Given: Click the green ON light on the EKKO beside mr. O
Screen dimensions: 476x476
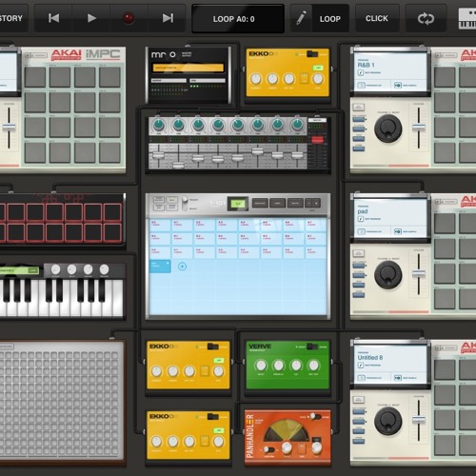Looking at the screenshot, I should pos(318,68).
